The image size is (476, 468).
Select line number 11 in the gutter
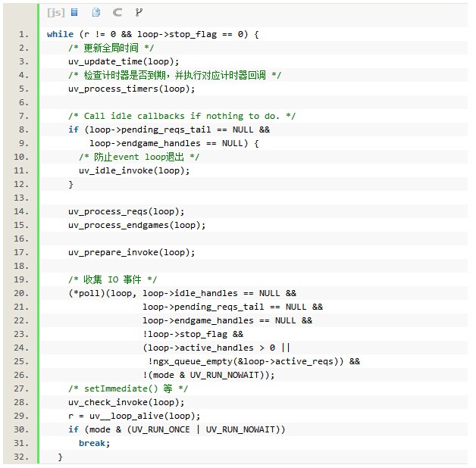coord(22,170)
